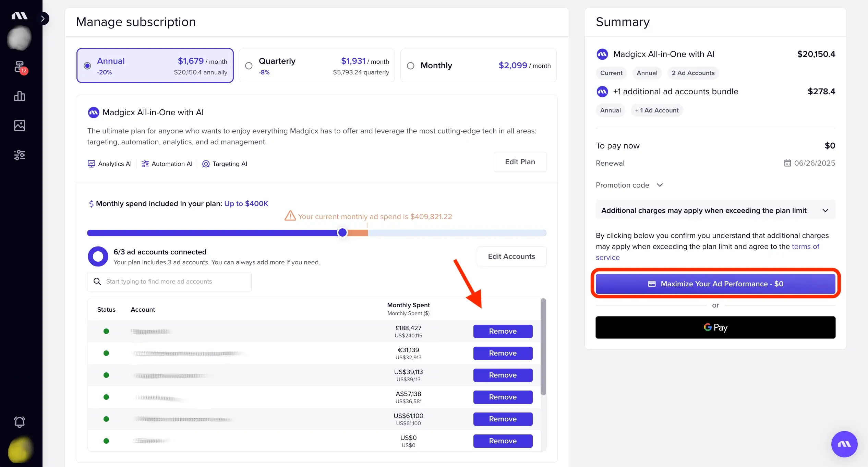Screen dimensions: 868x467
Task: Remove the account with A$57,138 spend
Action: [503, 397]
